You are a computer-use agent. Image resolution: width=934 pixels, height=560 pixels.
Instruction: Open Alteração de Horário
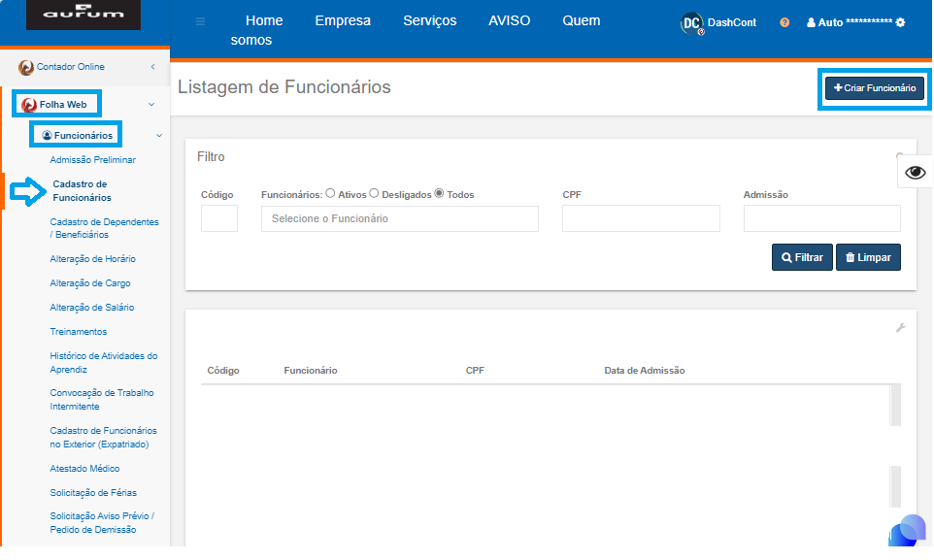coord(93,258)
